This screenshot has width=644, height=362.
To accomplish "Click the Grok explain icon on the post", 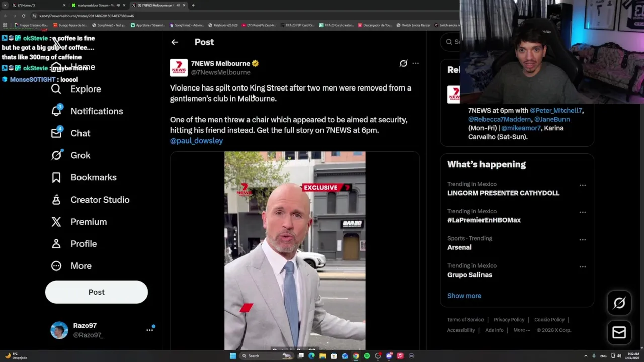I will point(404,63).
